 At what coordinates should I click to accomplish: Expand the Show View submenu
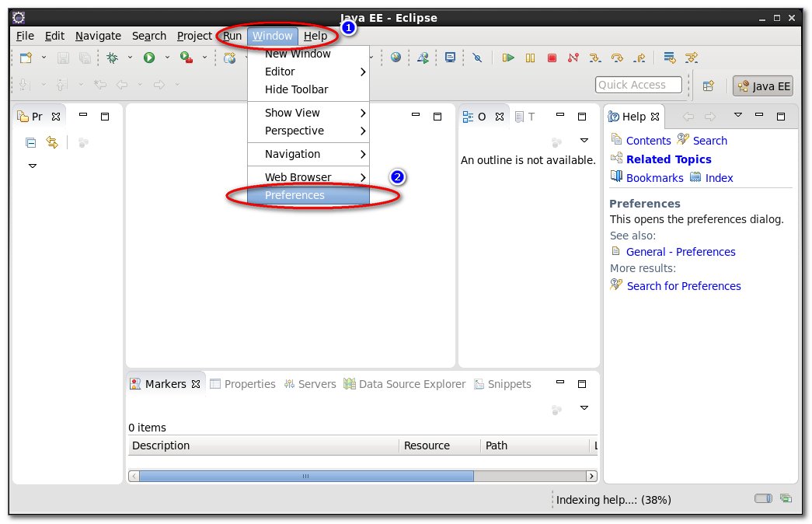point(308,113)
